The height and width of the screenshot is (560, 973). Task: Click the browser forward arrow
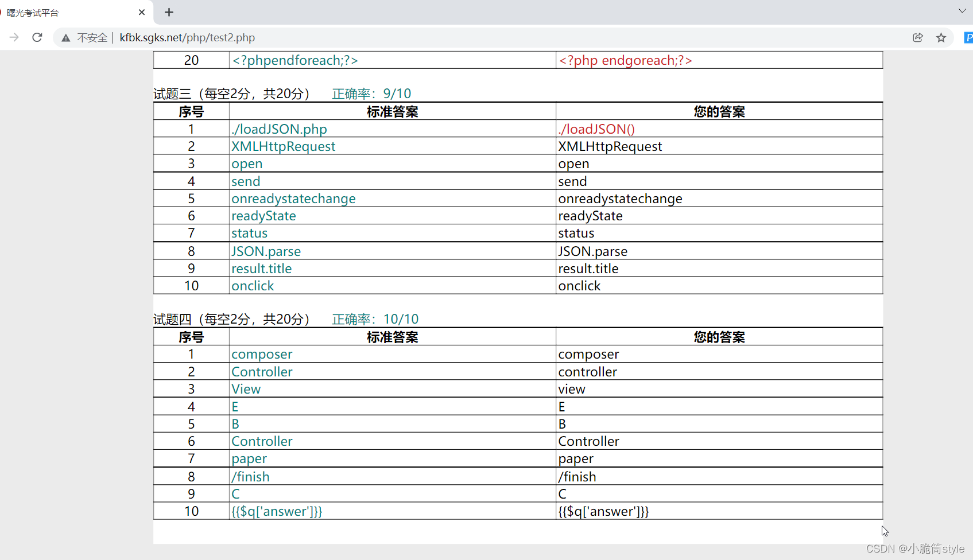14,37
